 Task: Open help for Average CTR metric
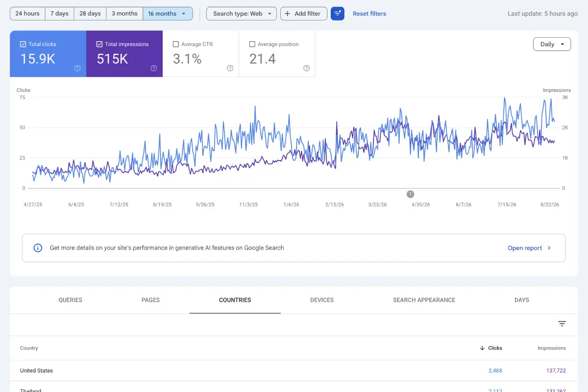[230, 68]
